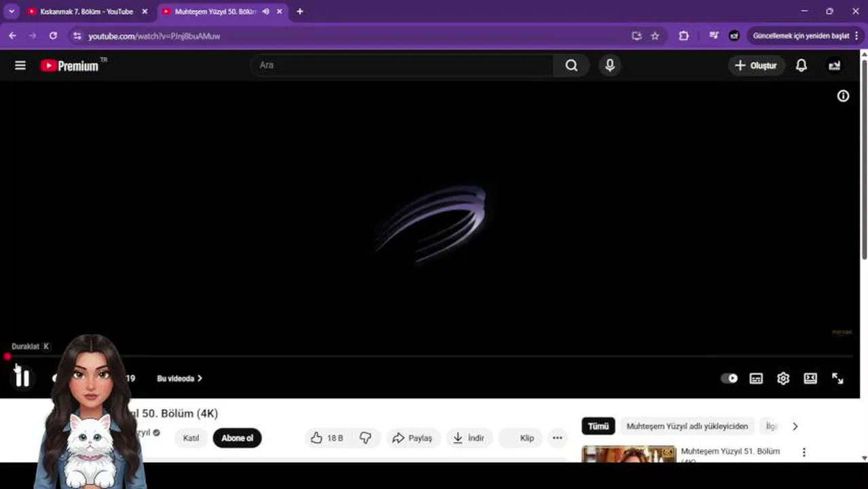Viewport: 868px width, 489px height.
Task: Dislike the video
Action: point(365,438)
